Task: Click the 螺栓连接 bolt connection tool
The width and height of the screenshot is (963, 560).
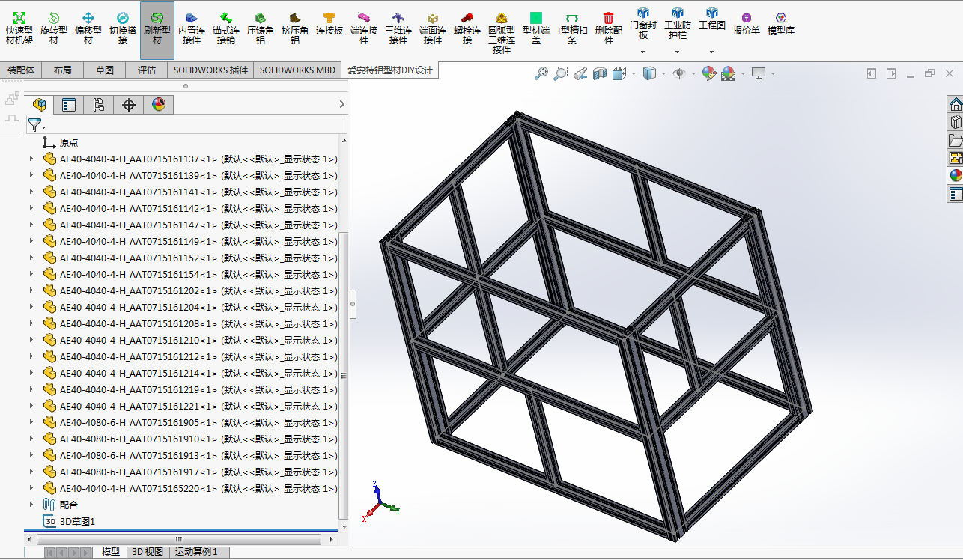Action: coord(467,28)
